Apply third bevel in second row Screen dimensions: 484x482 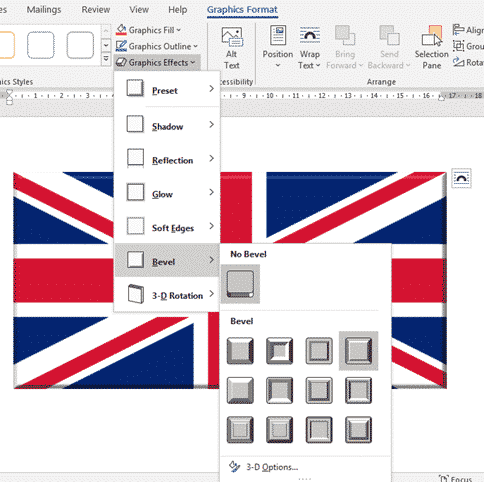[319, 390]
